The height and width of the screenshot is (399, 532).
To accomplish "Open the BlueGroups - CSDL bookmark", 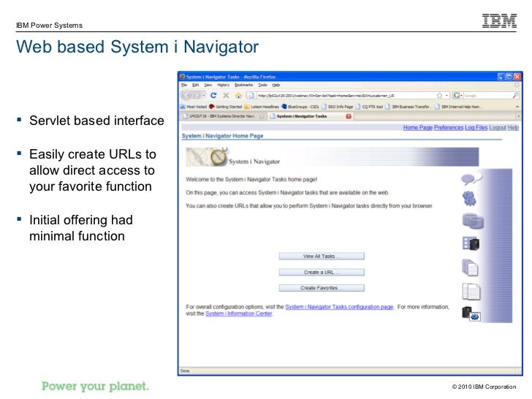I will [300, 107].
